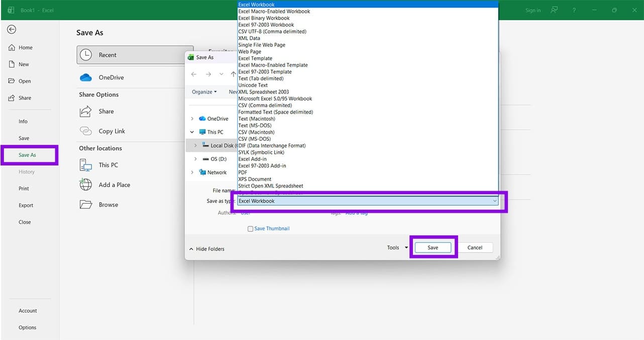Open Account settings
This screenshot has width=644, height=340.
tap(28, 311)
